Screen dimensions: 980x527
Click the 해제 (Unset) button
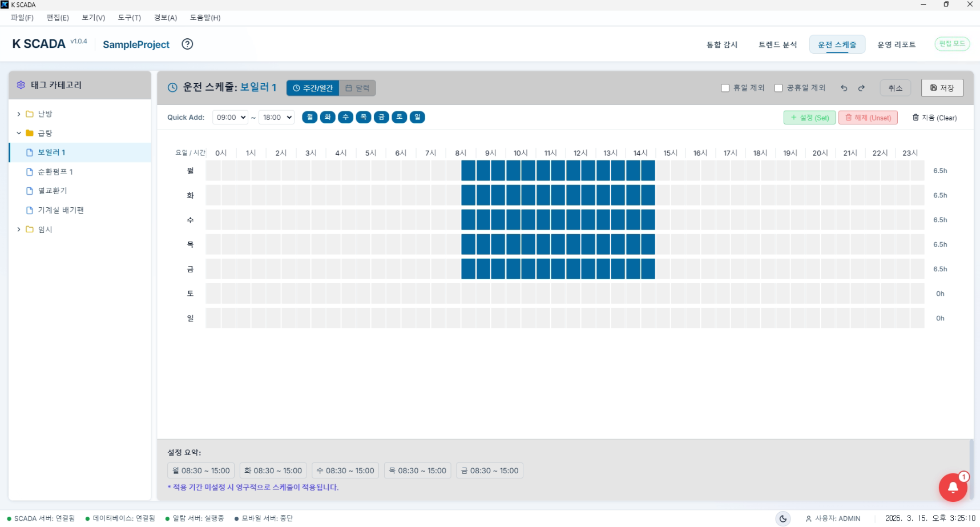coord(868,118)
